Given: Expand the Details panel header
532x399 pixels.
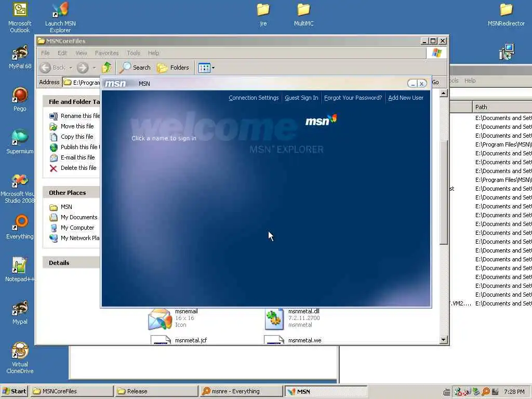Looking at the screenshot, I should pyautogui.click(x=71, y=262).
